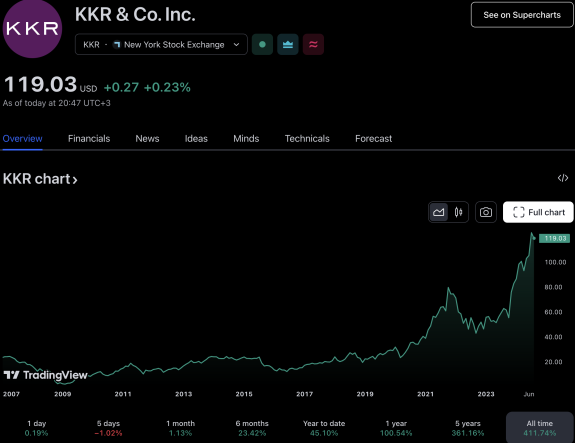Open the Financials tab
The width and height of the screenshot is (575, 443).
(89, 139)
